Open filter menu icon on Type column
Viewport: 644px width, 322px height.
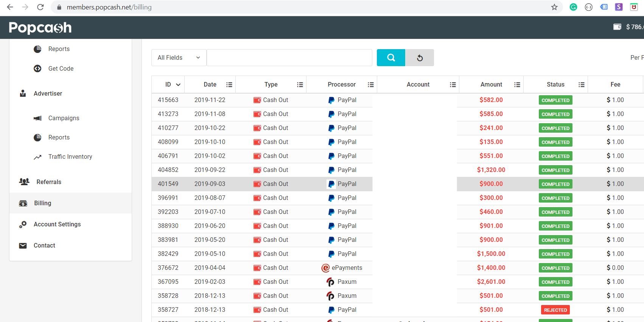click(x=300, y=85)
